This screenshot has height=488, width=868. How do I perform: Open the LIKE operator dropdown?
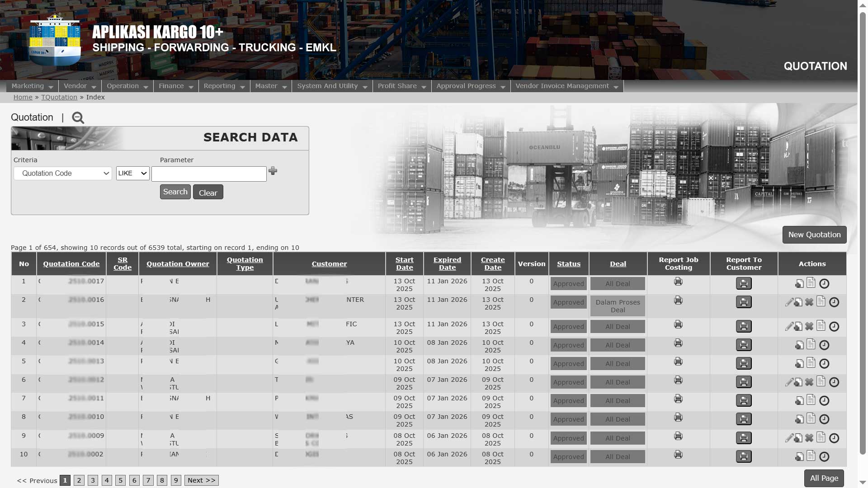tap(132, 174)
